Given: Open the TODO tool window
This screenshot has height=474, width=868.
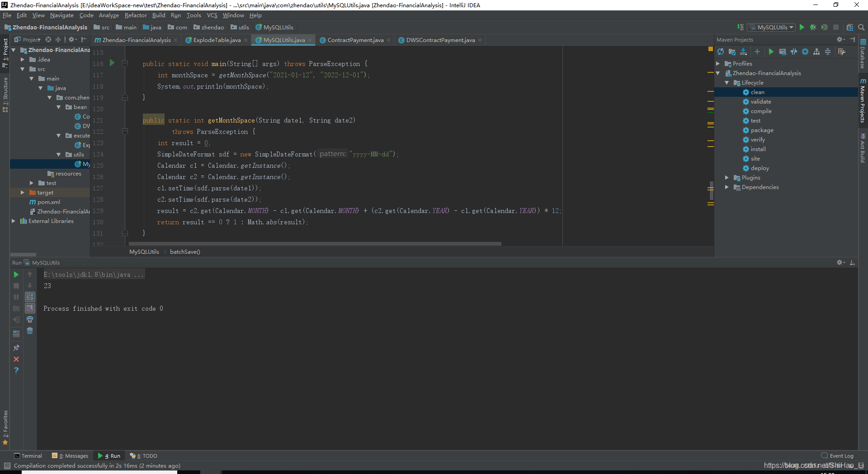Looking at the screenshot, I should 144,456.
